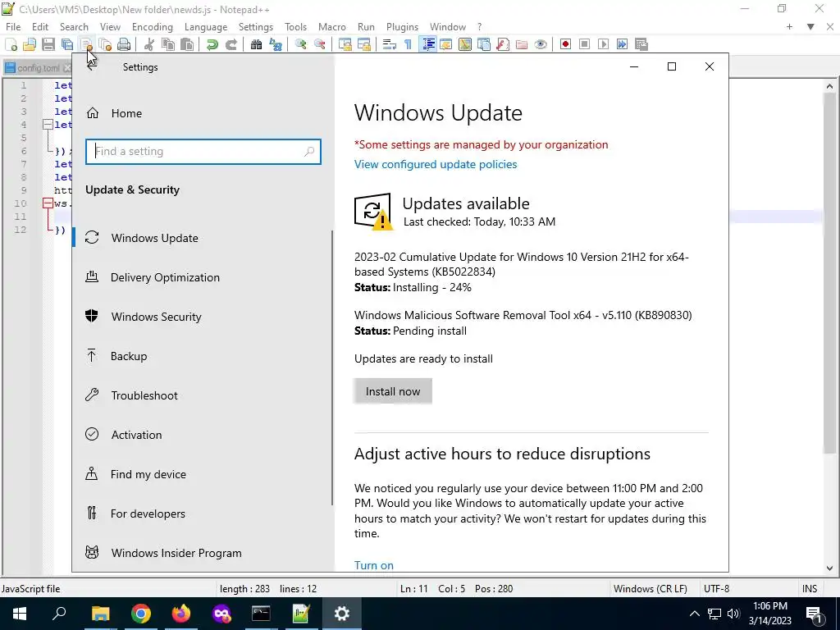Toggle INS mode in the status bar
This screenshot has width=840, height=630.
tap(810, 589)
